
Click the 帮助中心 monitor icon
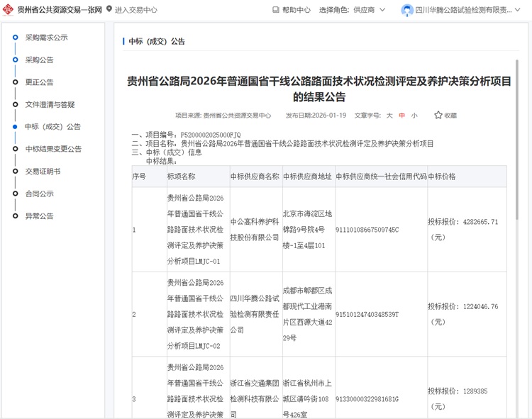276,10
